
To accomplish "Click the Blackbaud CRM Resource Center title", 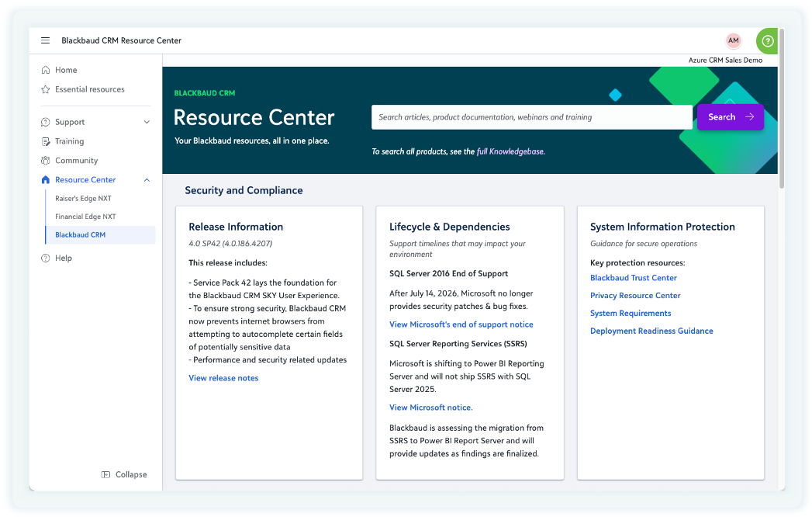I will point(121,40).
